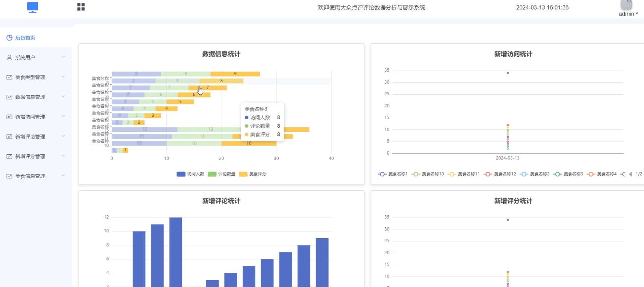Toggle 美食评分 series in the legend

[253, 174]
